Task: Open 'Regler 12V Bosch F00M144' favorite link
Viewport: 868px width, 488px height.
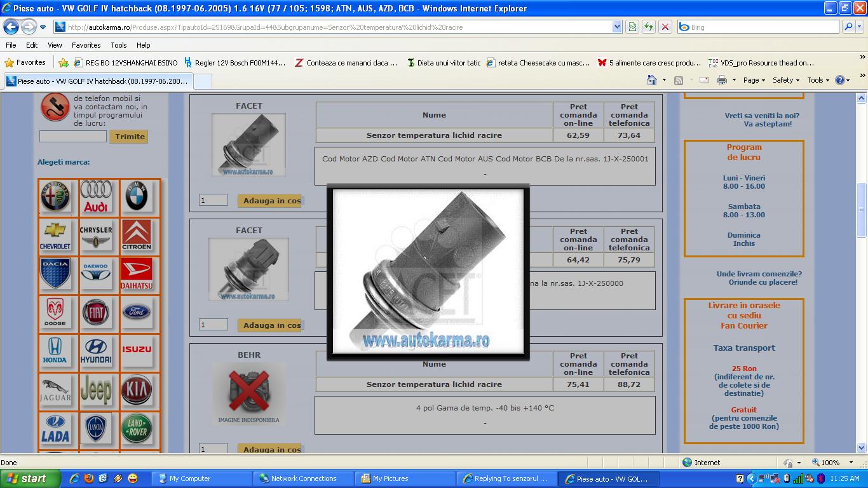Action: pyautogui.click(x=235, y=63)
